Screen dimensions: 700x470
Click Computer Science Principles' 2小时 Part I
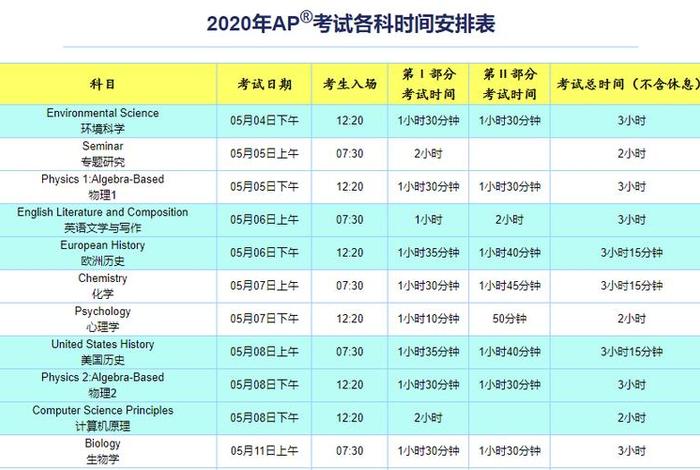tap(429, 418)
